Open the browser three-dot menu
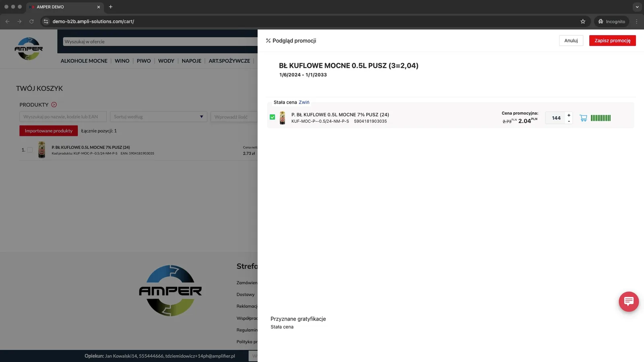Screen dimensions: 644x362 pyautogui.click(x=636, y=21)
